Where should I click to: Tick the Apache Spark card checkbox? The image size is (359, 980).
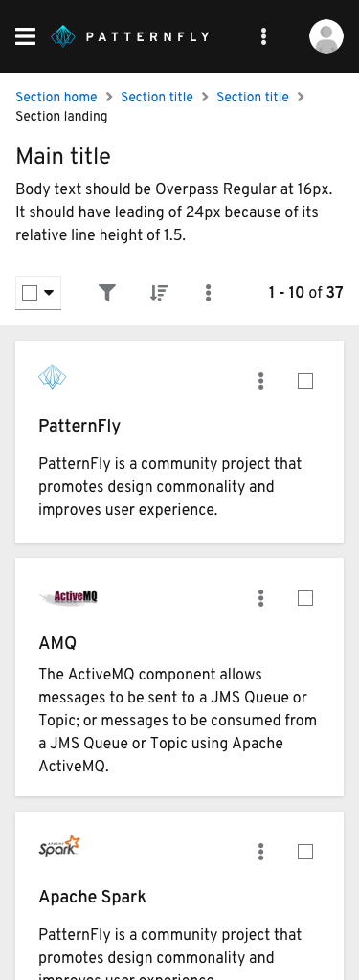305,851
